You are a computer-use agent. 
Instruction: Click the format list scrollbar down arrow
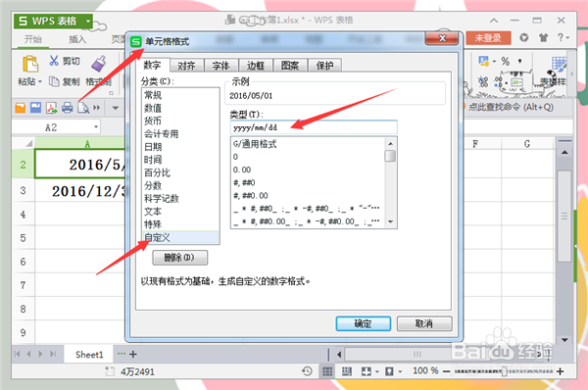390,222
